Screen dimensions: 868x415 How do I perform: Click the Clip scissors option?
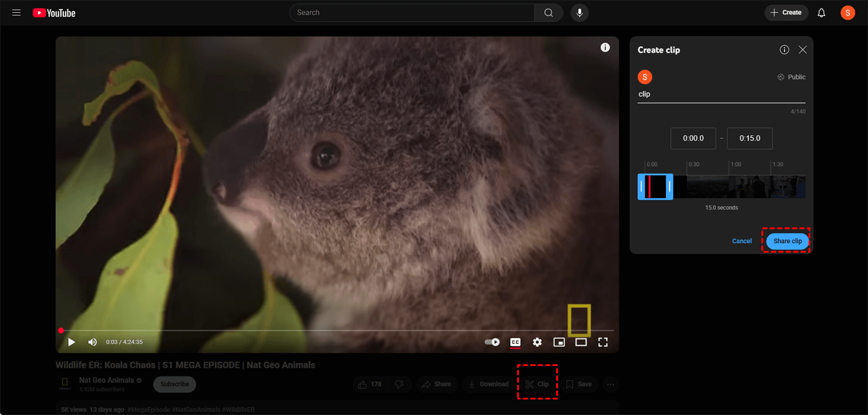coord(537,384)
